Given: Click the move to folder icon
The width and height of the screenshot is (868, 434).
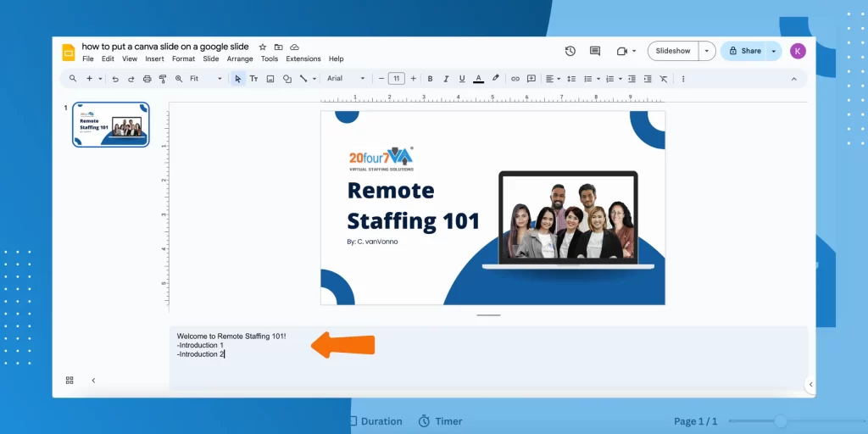Looking at the screenshot, I should 278,47.
